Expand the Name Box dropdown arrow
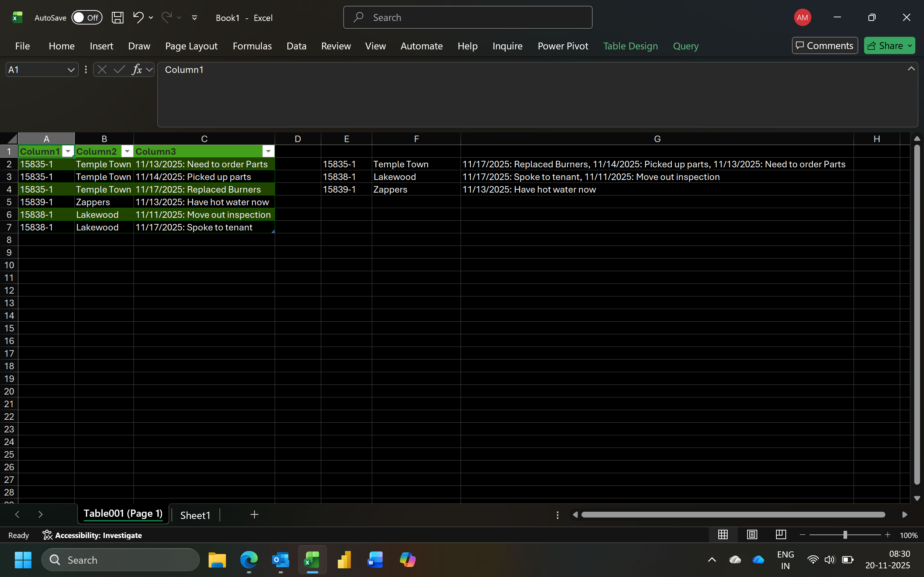 tap(71, 70)
